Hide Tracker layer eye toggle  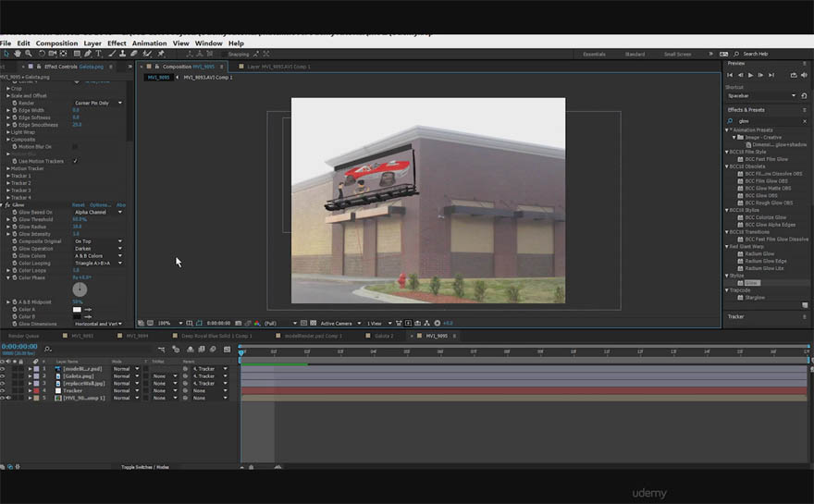tap(3, 390)
